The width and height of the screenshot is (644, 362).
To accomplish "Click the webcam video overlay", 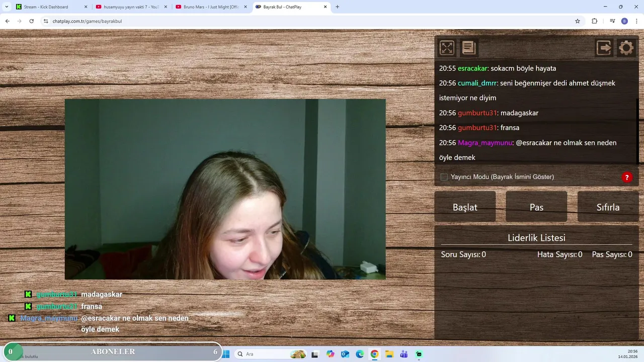I will coord(225,189).
